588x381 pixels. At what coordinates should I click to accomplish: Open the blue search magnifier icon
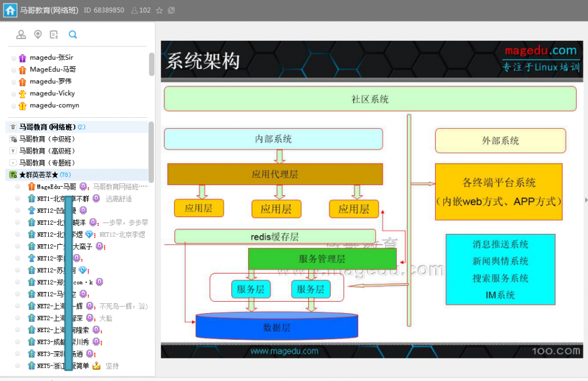(x=73, y=35)
